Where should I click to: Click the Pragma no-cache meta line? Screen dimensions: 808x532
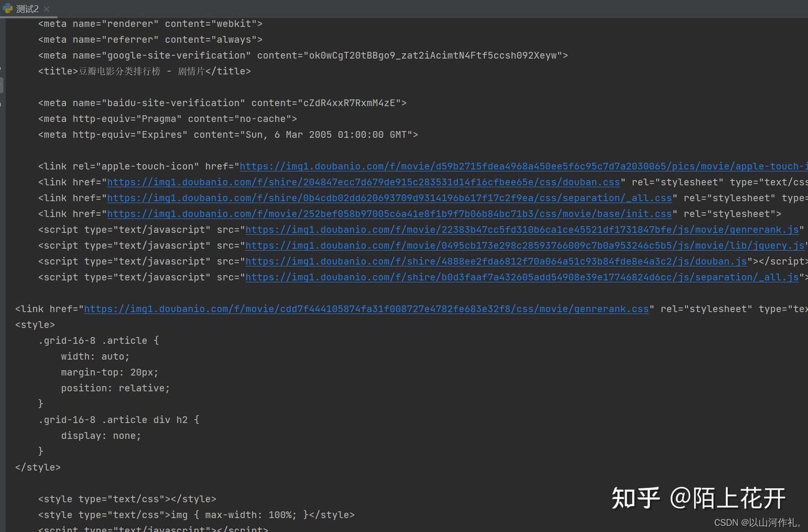pos(167,119)
